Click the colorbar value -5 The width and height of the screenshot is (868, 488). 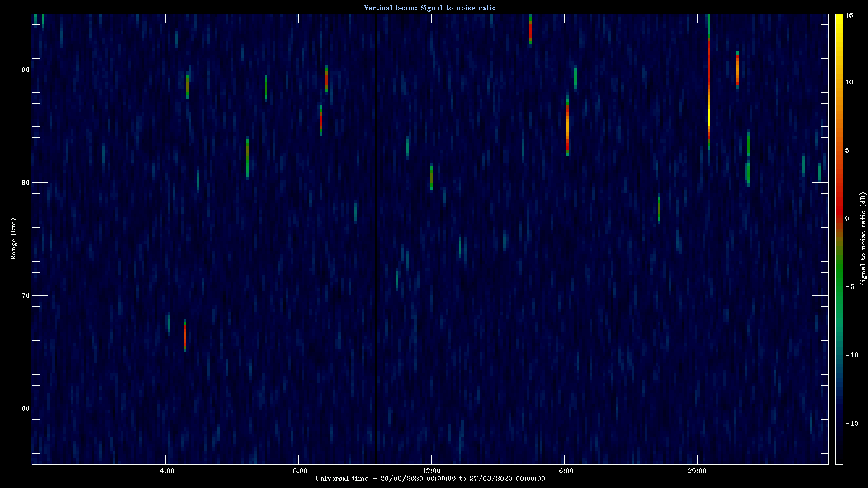849,287
